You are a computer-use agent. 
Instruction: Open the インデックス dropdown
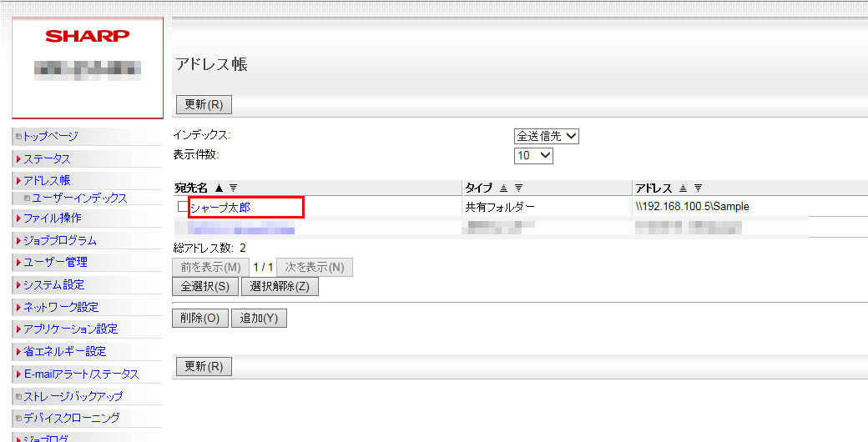tap(547, 136)
